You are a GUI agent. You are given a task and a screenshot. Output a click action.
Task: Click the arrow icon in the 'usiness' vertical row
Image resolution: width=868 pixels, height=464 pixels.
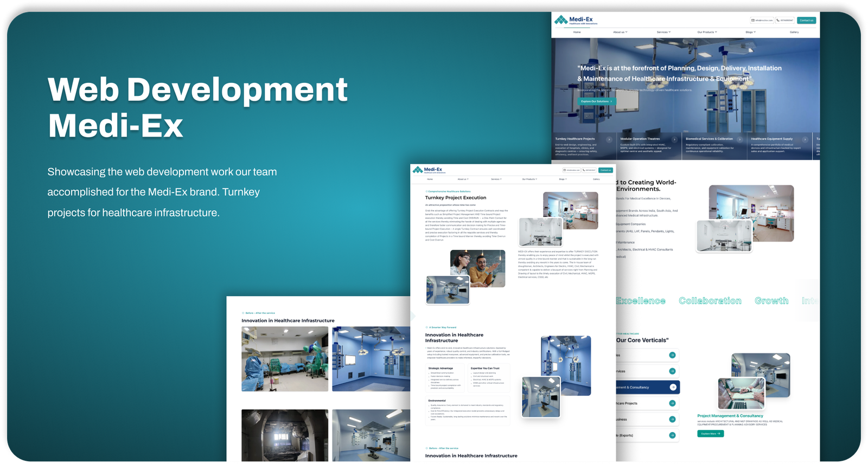click(x=672, y=419)
